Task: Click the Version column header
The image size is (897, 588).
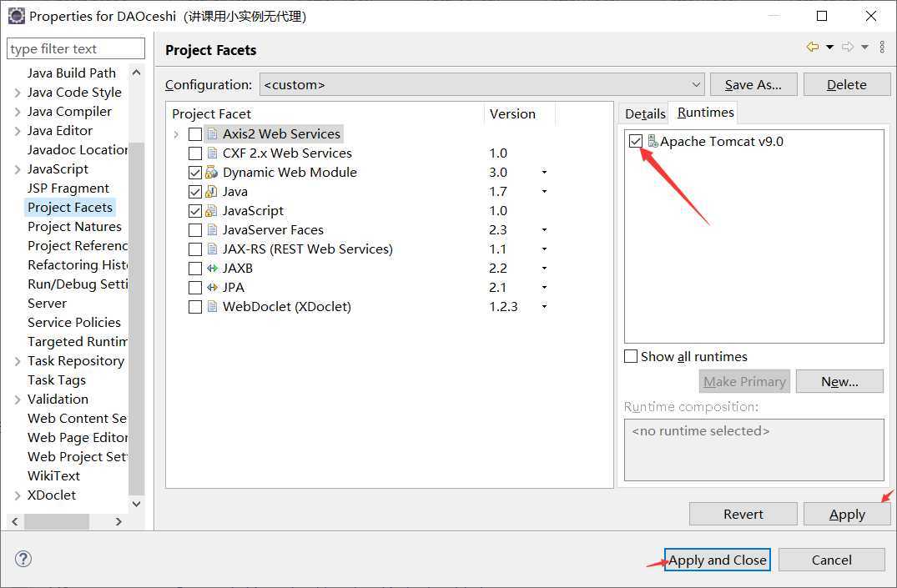Action: coord(520,113)
